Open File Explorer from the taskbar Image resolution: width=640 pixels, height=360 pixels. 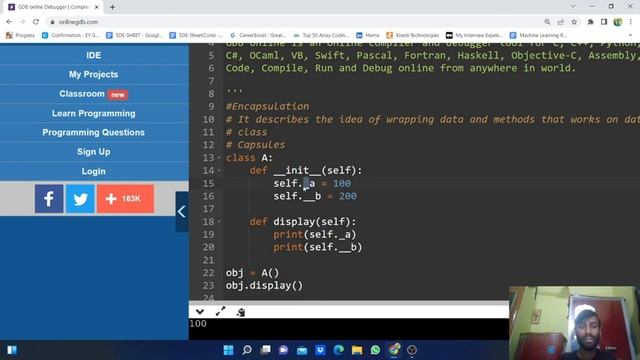(x=357, y=350)
